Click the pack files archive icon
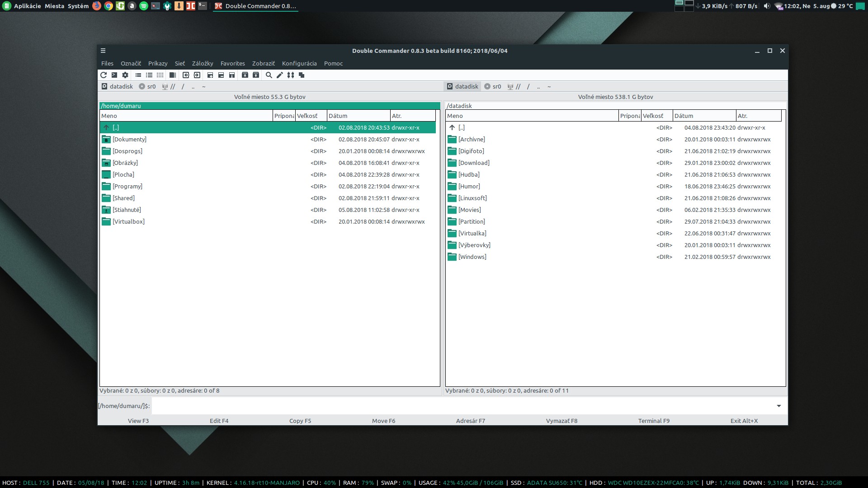Viewport: 868px width, 488px height. click(245, 75)
